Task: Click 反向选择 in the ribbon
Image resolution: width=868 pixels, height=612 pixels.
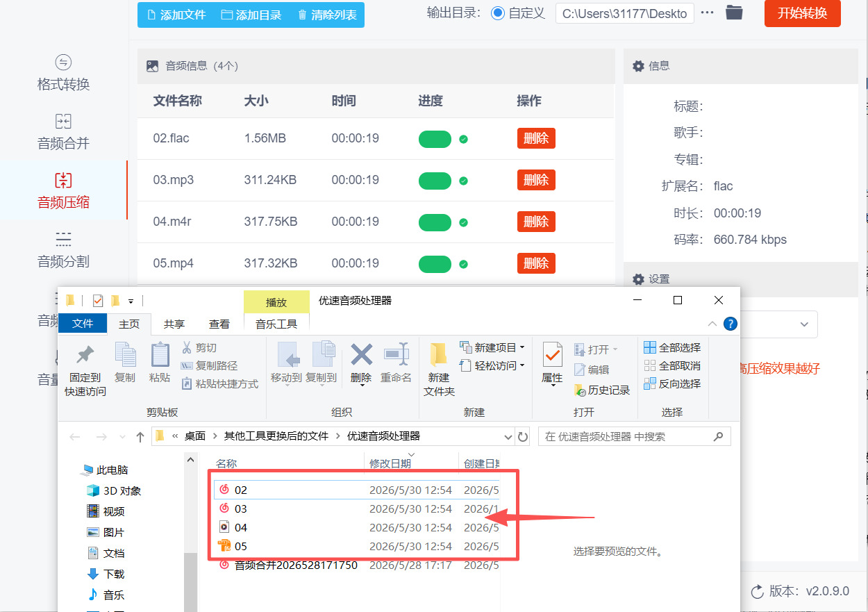Action: (672, 383)
